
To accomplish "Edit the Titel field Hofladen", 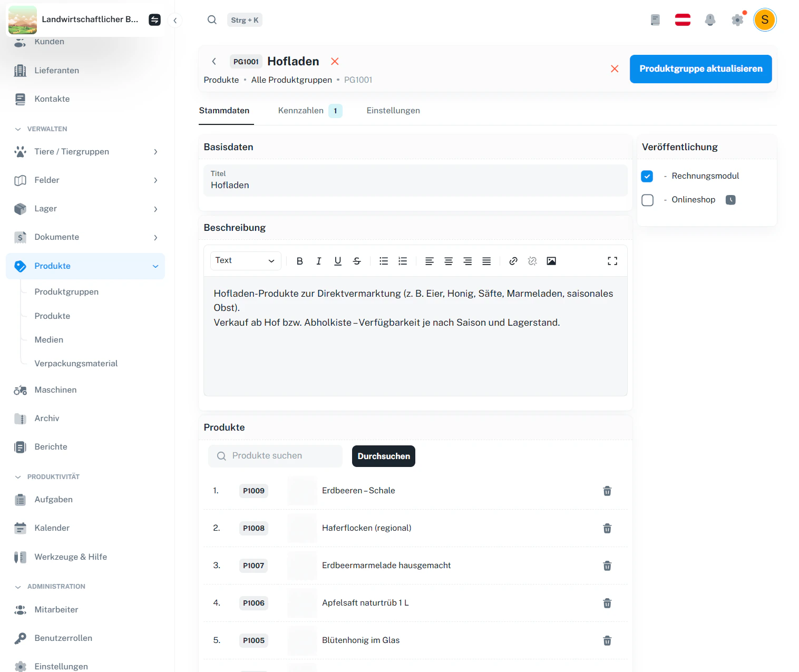I will tap(415, 181).
